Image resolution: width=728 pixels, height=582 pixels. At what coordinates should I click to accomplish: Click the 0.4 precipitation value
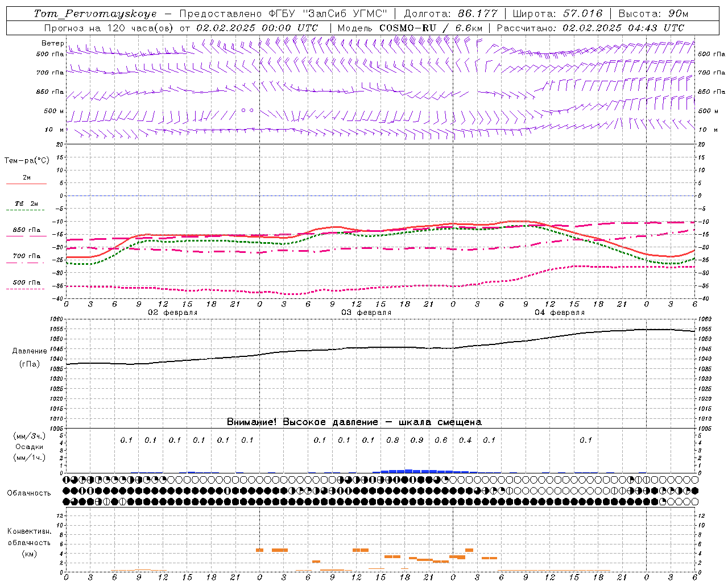point(465,440)
